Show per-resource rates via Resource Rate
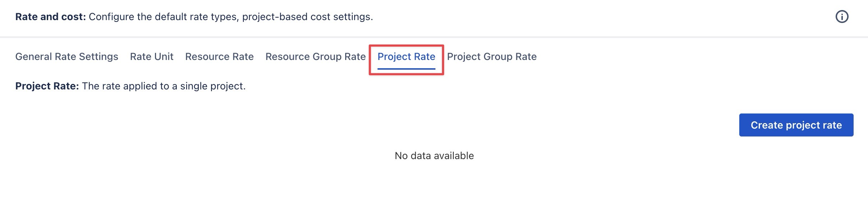The height and width of the screenshot is (204, 868). pos(219,57)
